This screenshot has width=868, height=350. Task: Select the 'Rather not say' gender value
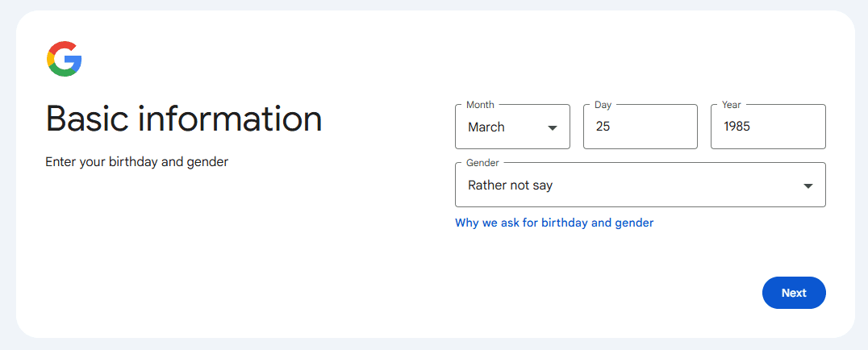point(511,185)
